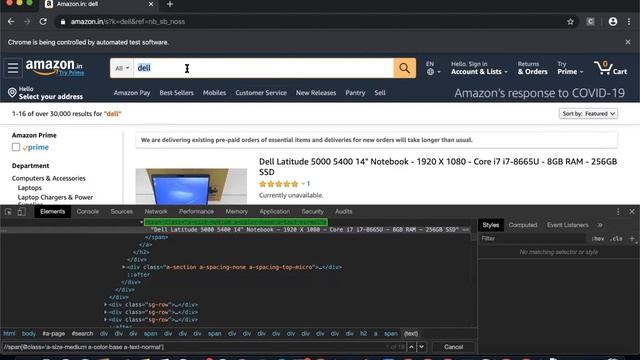
Task: Switch to DevTools Performance tab
Action: [196, 211]
